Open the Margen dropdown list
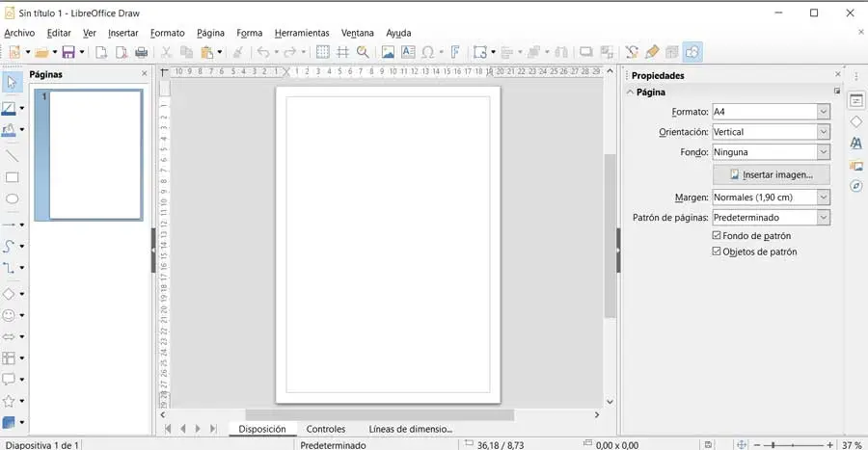Screen dimensions: 868x450 [823, 198]
